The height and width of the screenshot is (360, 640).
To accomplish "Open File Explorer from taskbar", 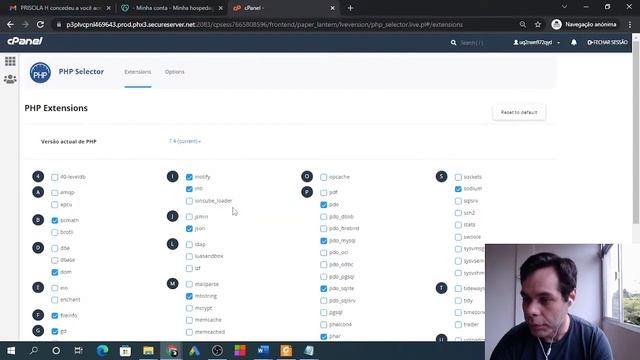I will [x=148, y=351].
